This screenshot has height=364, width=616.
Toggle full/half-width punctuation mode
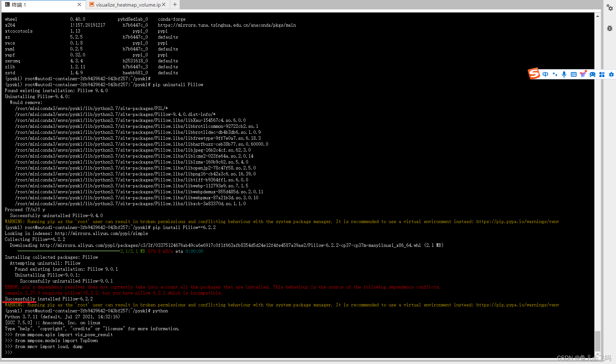[555, 74]
